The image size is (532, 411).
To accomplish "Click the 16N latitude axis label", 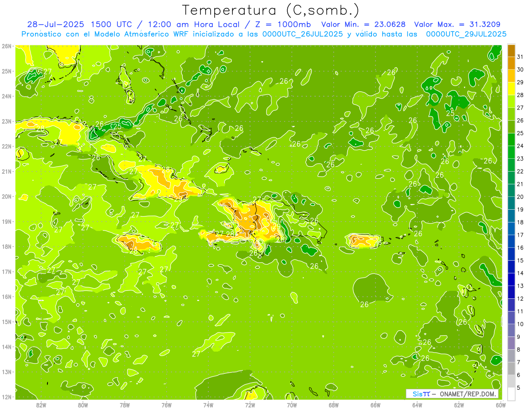I will 6,297.
